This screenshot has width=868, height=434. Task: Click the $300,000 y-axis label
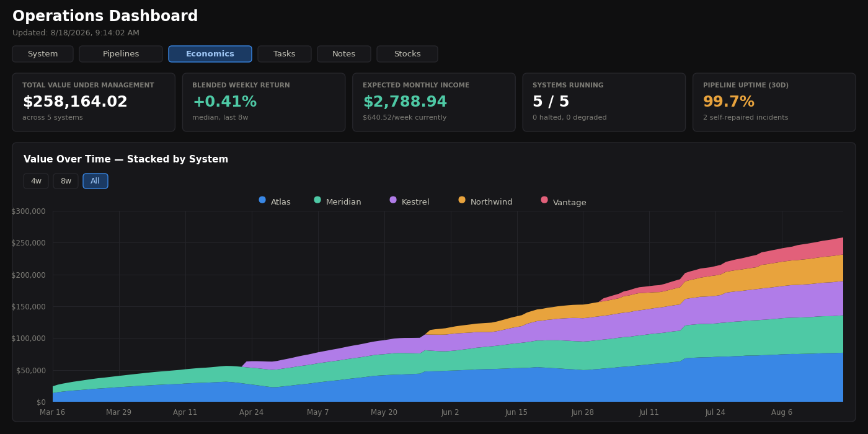click(x=29, y=211)
